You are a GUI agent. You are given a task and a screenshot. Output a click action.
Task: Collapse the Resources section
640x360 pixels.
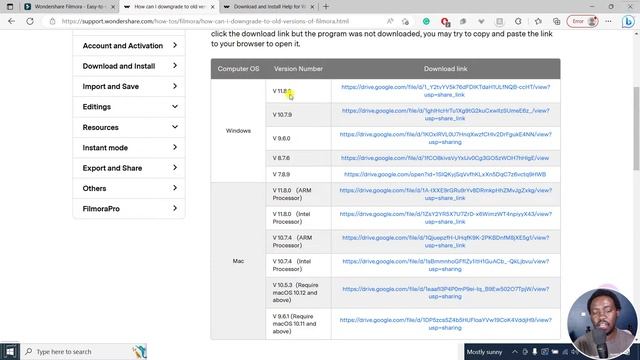pyautogui.click(x=129, y=127)
